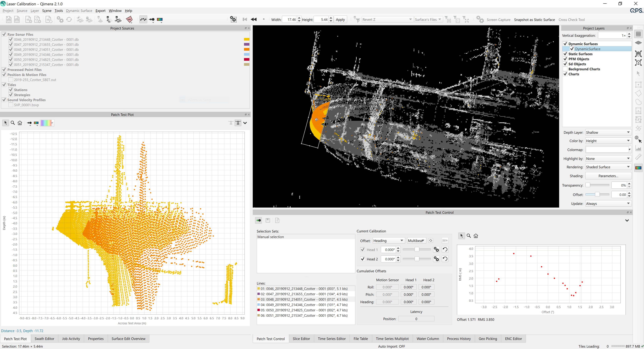Click the auto-solve gear icon for Head 2
The width and height of the screenshot is (644, 349).
[436, 259]
